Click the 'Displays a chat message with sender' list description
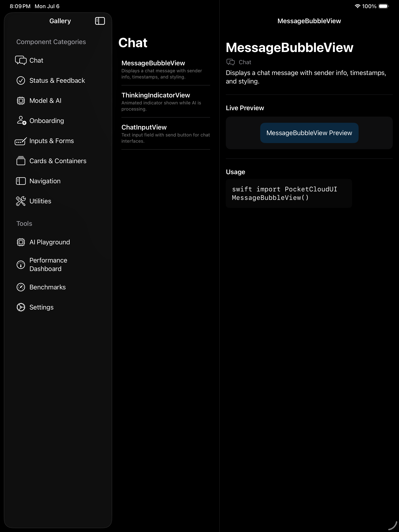This screenshot has height=532, width=399. click(162, 74)
